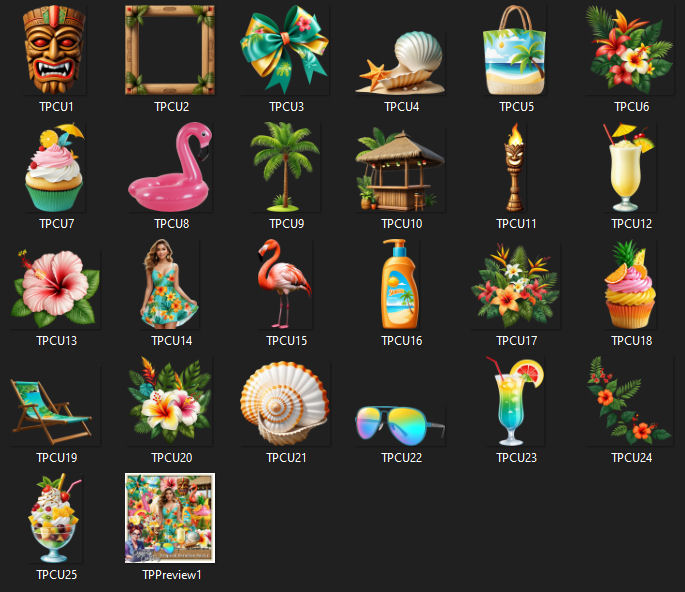Click the file name label TPCU7
Viewport: 685px width, 592px height.
(x=57, y=224)
